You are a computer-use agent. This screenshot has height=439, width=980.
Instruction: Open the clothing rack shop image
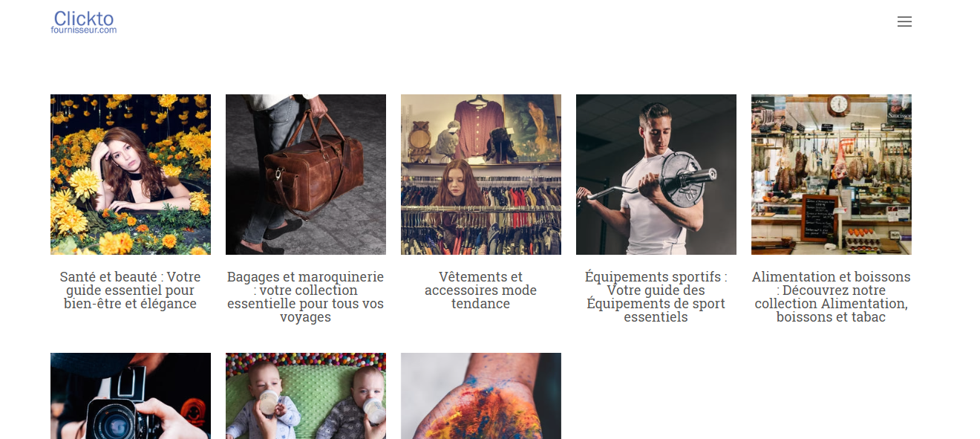(x=481, y=175)
